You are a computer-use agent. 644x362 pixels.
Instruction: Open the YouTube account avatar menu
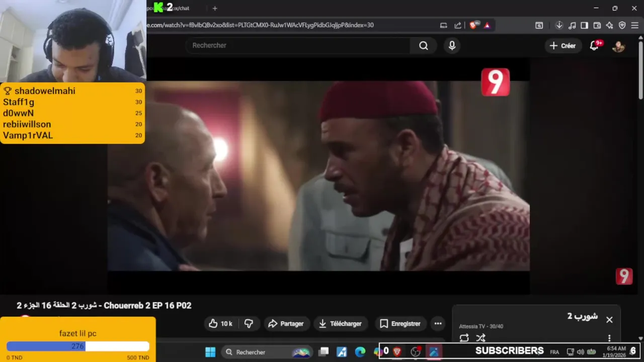(618, 46)
